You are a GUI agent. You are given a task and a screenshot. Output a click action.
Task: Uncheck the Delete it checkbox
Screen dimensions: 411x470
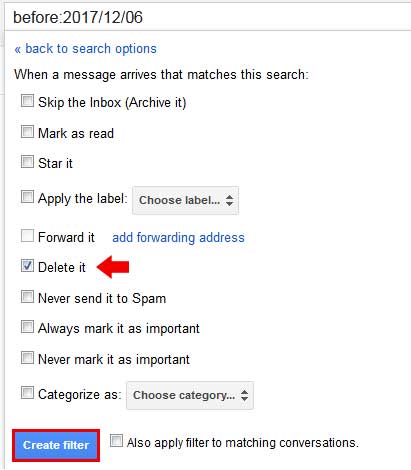pyautogui.click(x=27, y=266)
